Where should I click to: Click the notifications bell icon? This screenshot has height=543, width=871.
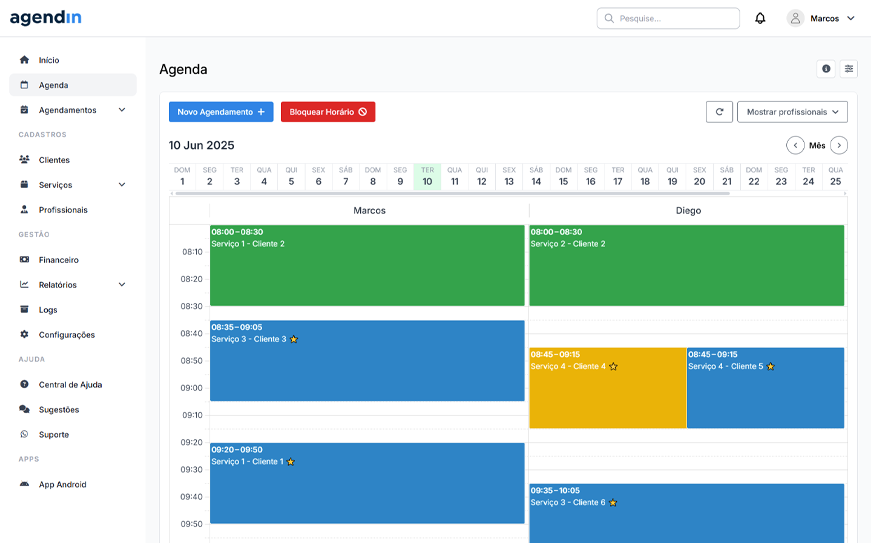coord(760,18)
